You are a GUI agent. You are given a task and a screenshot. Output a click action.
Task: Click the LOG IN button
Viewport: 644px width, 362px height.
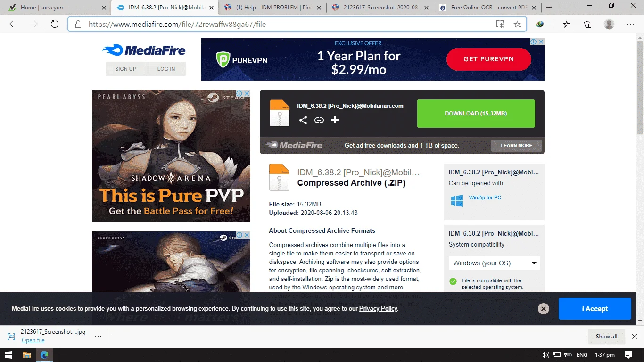pyautogui.click(x=166, y=69)
